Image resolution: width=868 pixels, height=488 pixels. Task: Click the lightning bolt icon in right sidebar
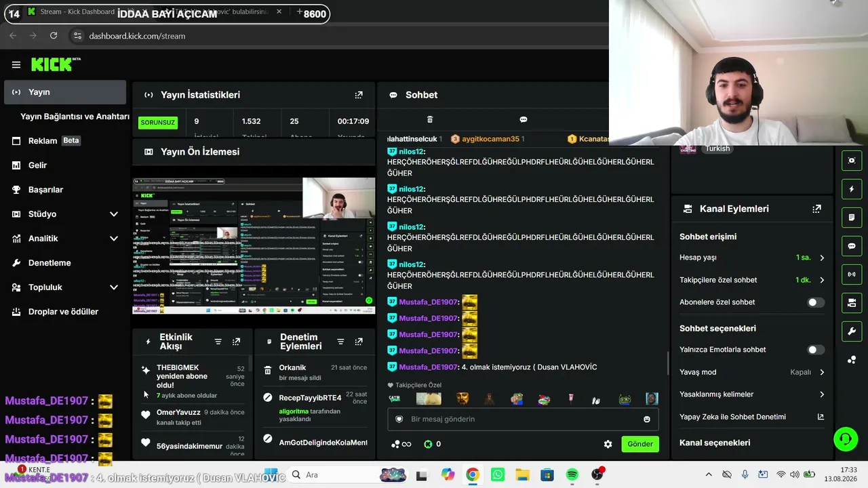(852, 189)
